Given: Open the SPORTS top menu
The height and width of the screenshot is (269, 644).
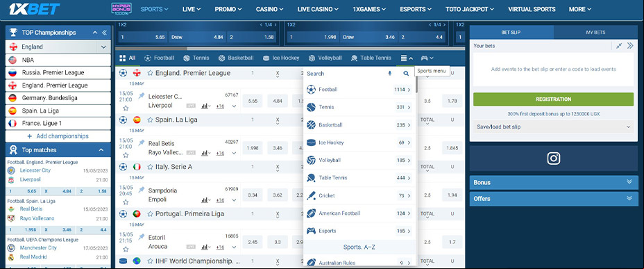Looking at the screenshot, I should (x=155, y=9).
